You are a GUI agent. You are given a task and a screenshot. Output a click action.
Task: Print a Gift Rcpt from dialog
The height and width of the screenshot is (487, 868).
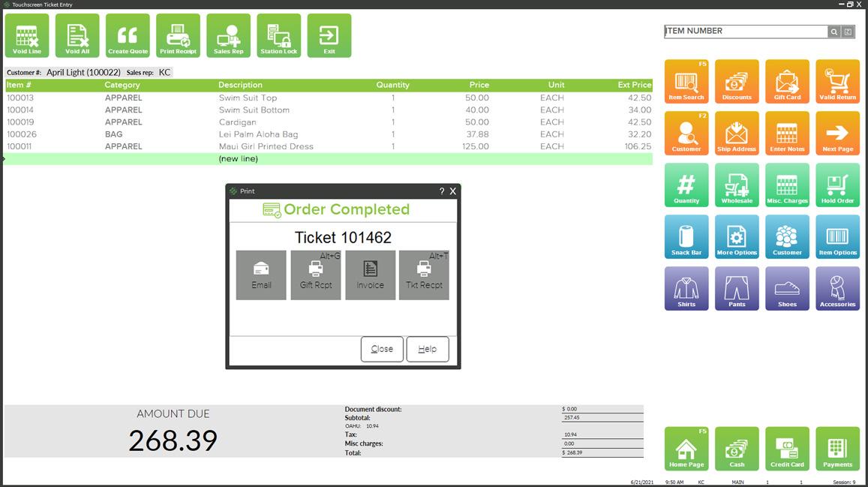click(316, 275)
